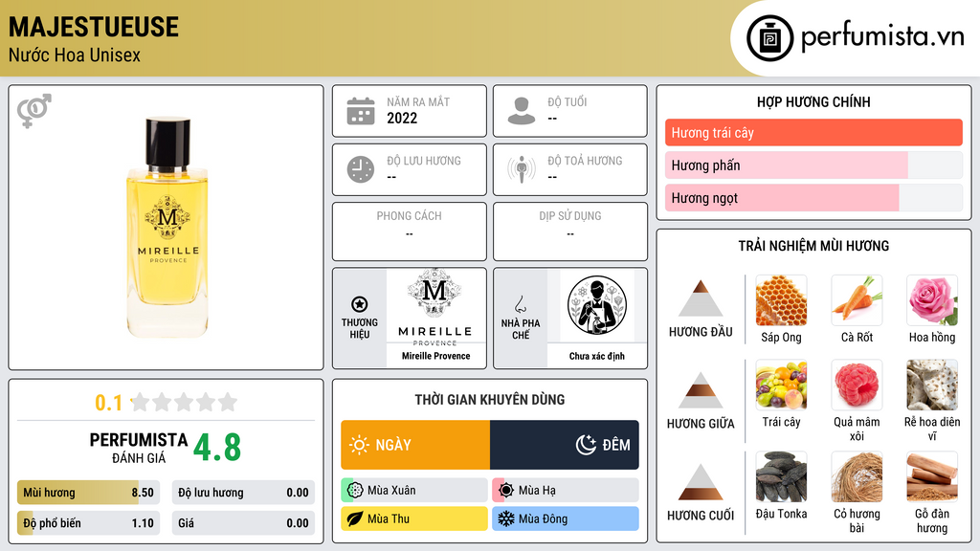Click the nose icon above Nhà pha chế
Viewport: 980px width, 551px height.
pyautogui.click(x=520, y=304)
